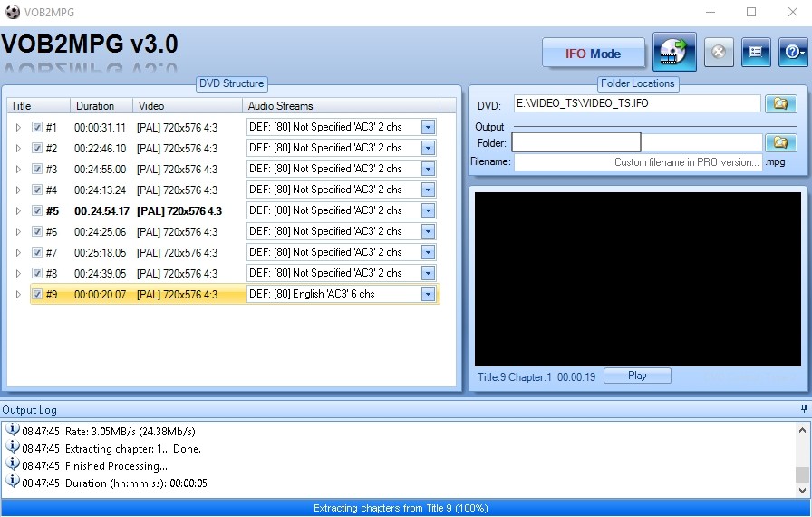Image resolution: width=812 pixels, height=517 pixels.
Task: Expand title #5 tree node
Action: coord(18,210)
